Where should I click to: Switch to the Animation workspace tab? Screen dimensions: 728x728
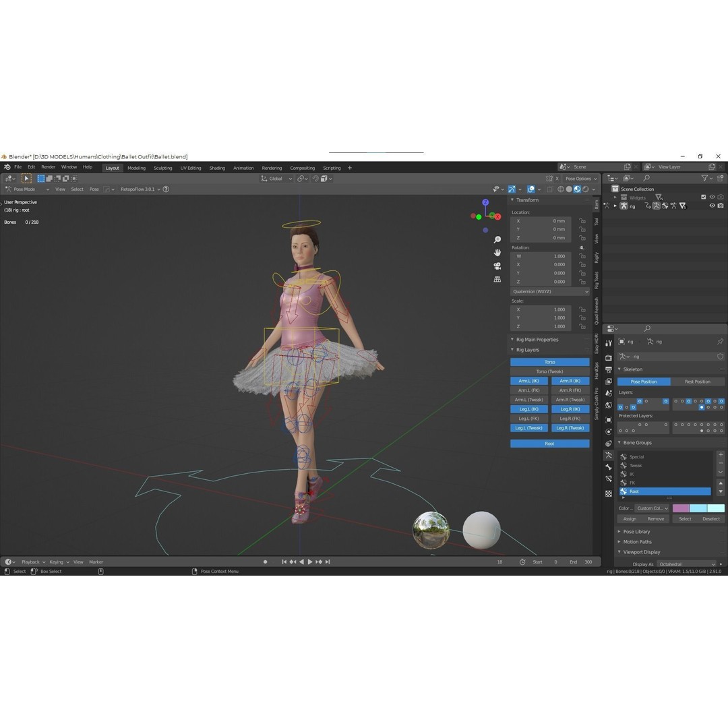click(243, 168)
